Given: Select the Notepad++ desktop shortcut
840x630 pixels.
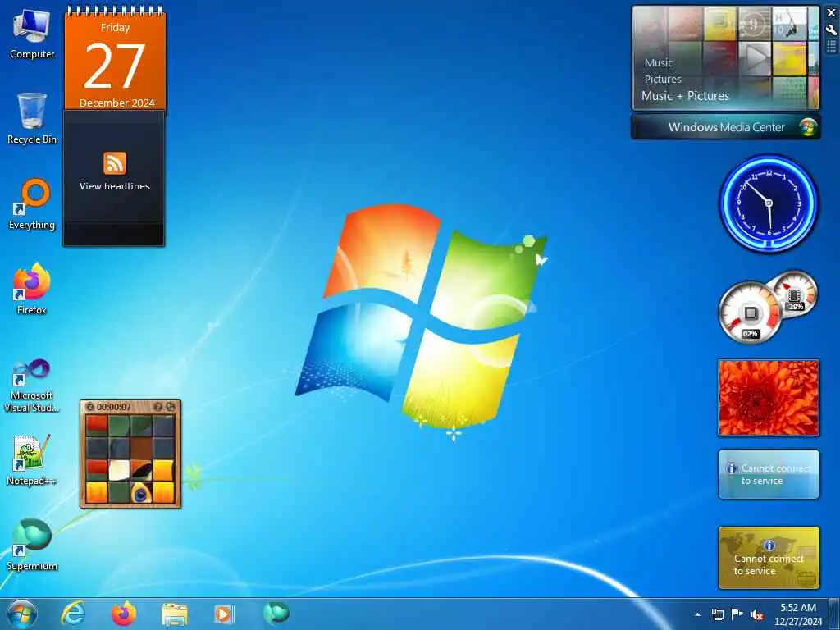Looking at the screenshot, I should [x=32, y=459].
